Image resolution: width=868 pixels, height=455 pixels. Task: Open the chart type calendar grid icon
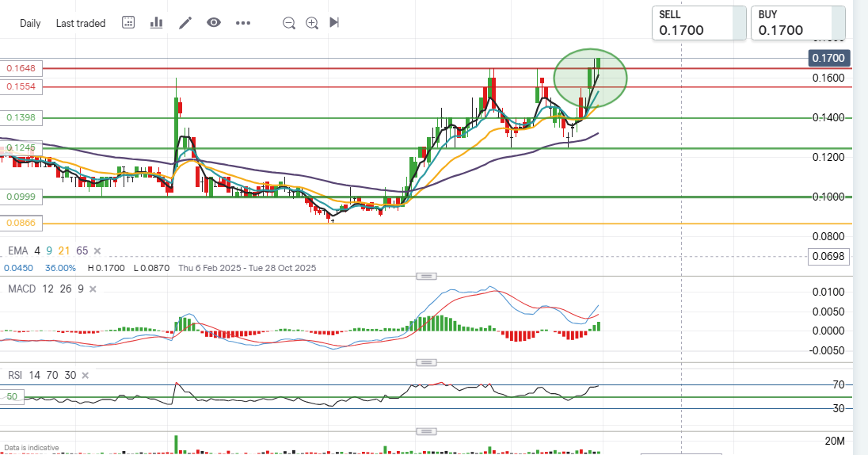pos(128,23)
